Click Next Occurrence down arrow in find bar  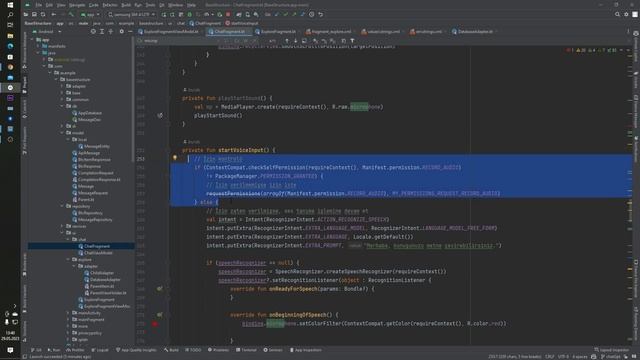point(296,41)
